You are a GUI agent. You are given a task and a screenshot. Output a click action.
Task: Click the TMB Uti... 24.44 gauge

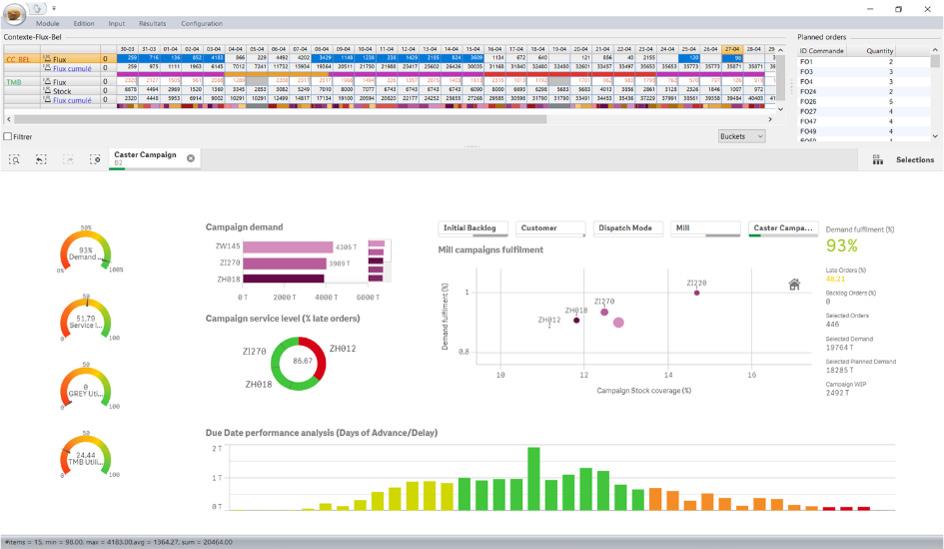click(x=85, y=456)
